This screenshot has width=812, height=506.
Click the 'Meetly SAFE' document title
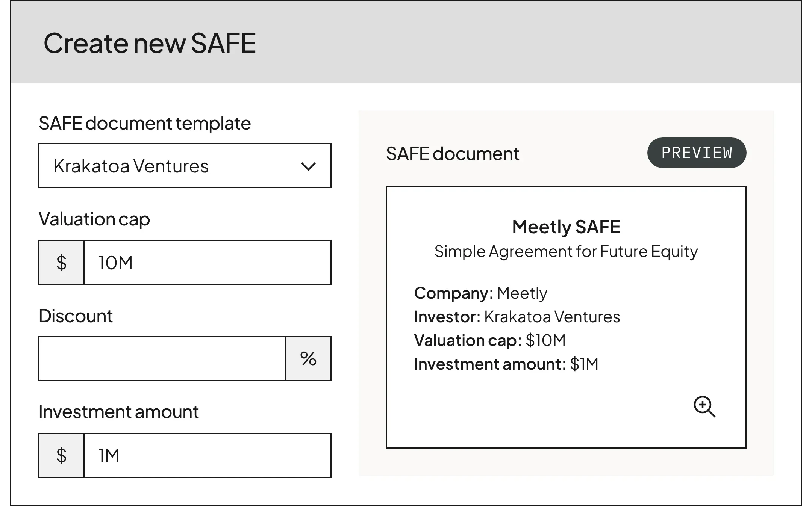566,227
